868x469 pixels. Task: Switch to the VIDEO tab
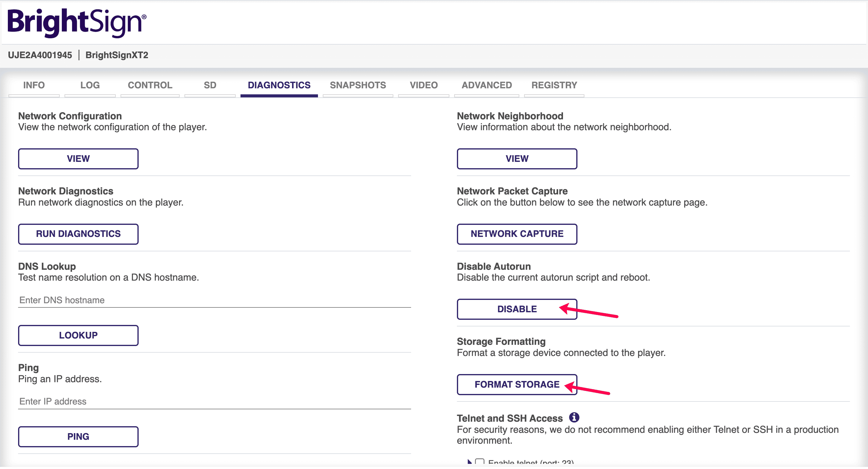423,85
